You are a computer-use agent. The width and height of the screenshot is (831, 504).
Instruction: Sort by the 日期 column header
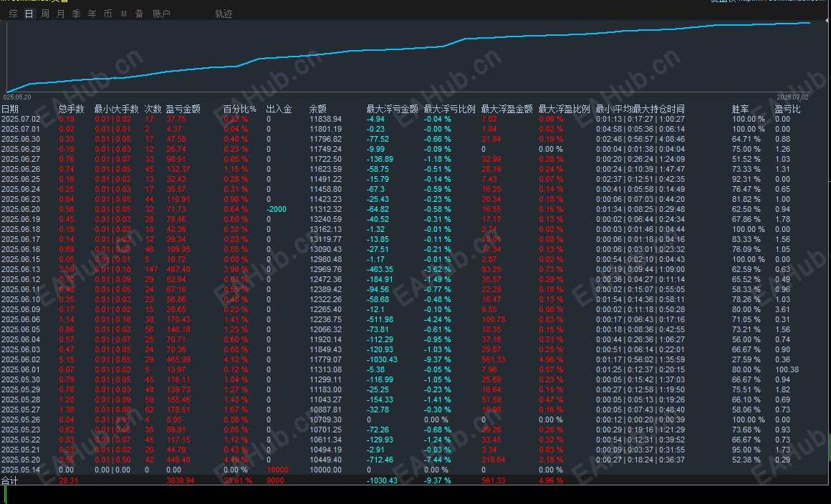point(10,109)
